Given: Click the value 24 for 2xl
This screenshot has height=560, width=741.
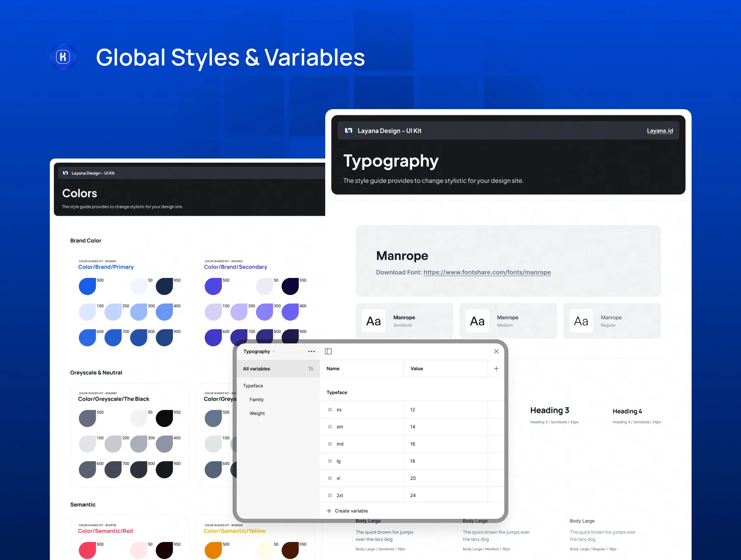Looking at the screenshot, I should point(413,495).
